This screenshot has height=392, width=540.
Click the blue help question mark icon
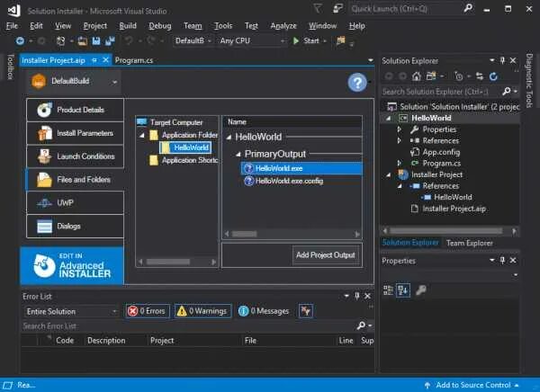[357, 82]
